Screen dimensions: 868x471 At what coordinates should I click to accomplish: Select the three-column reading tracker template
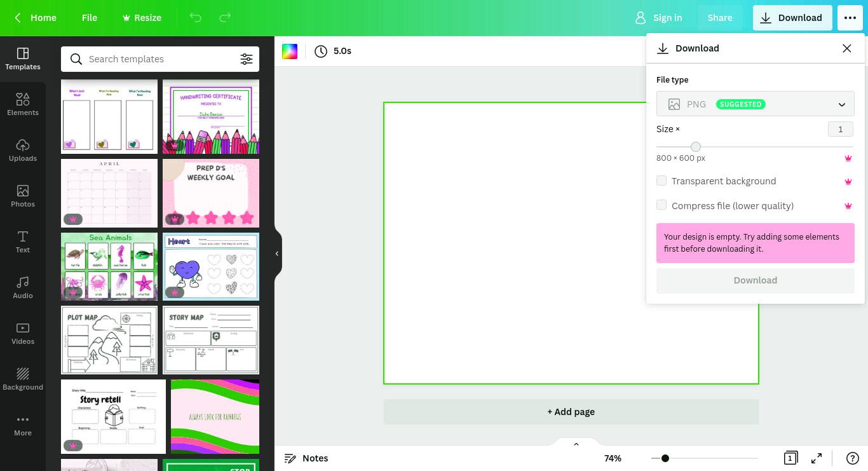pyautogui.click(x=109, y=116)
